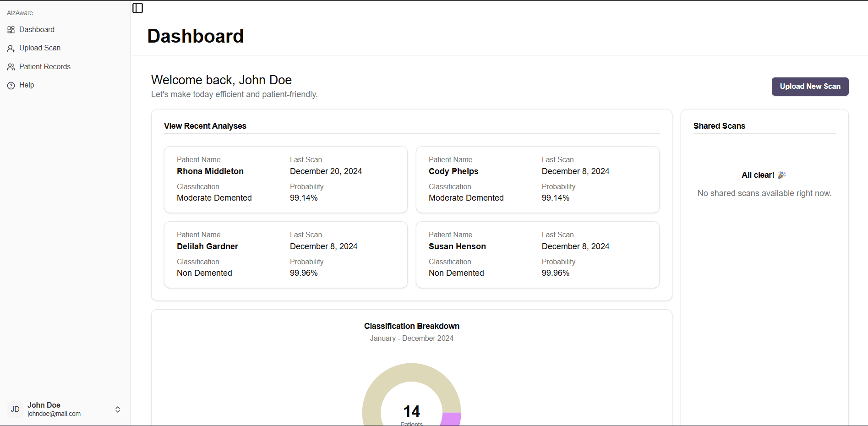
Task: Select Delilah Gardner's analysis card
Action: pyautogui.click(x=285, y=255)
